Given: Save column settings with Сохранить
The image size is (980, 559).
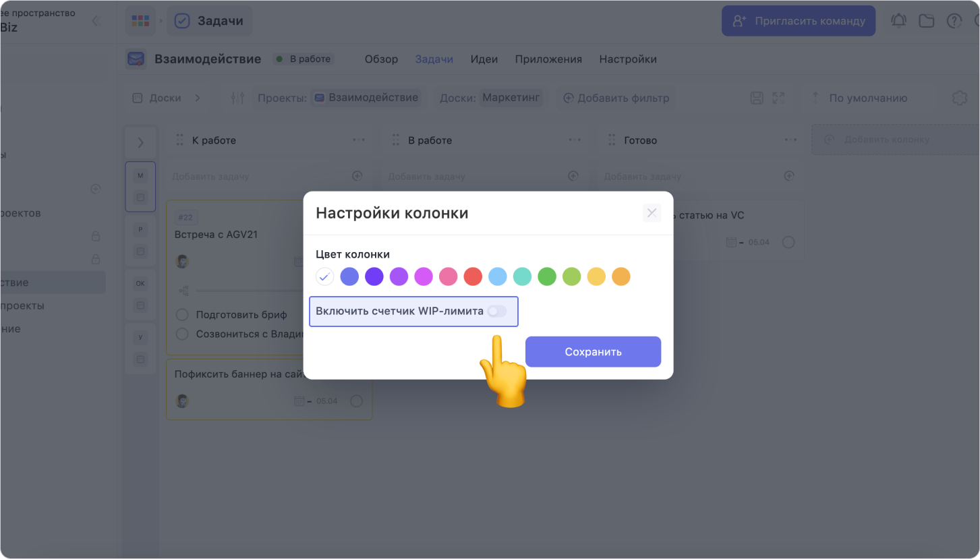Looking at the screenshot, I should point(593,352).
